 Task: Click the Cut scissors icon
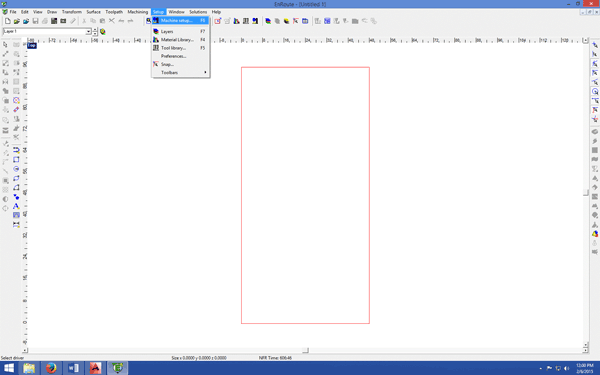click(84, 21)
